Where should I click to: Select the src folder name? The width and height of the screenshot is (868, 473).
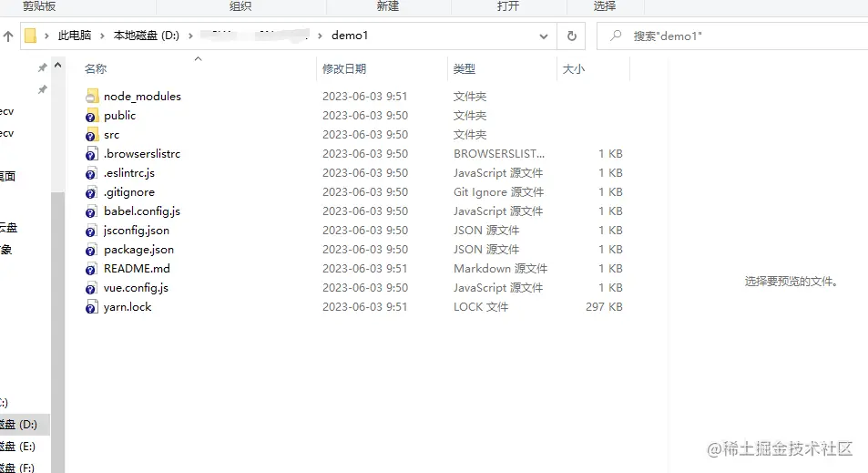(x=111, y=135)
